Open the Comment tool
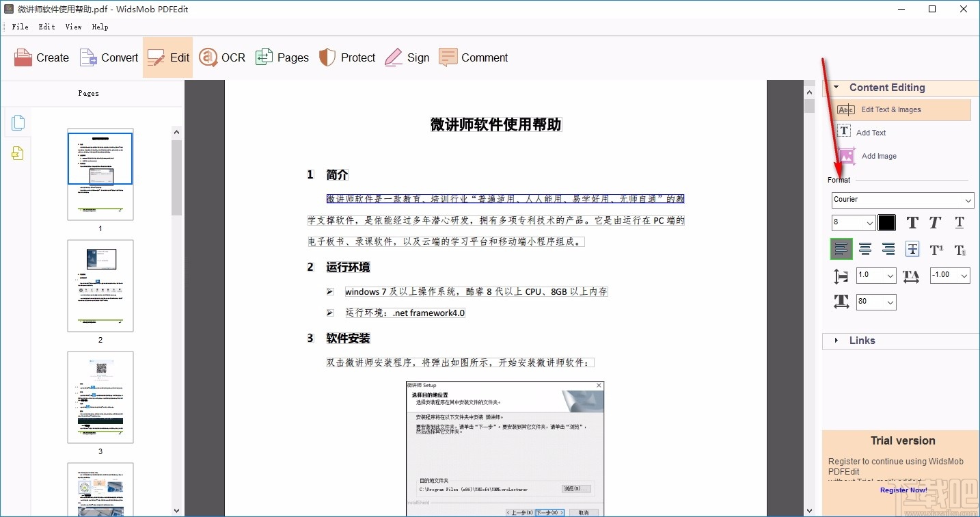The width and height of the screenshot is (980, 517). (x=474, y=57)
